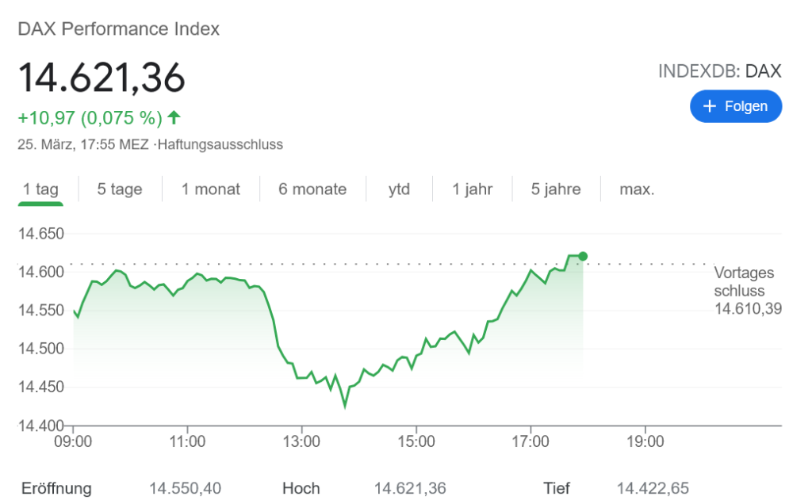
Task: Click the green up arrow icon
Action: [x=174, y=118]
